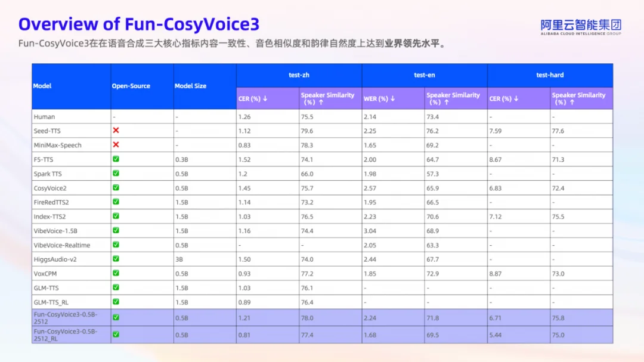Screen dimensions: 644x362
Task: Click the green checkmark next to VibeVoice-Realtime
Action: tap(117, 245)
